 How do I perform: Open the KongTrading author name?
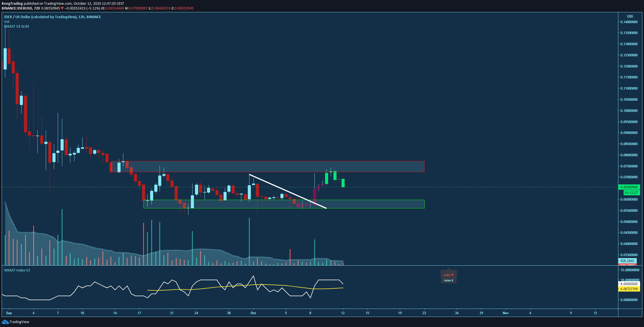coord(12,4)
